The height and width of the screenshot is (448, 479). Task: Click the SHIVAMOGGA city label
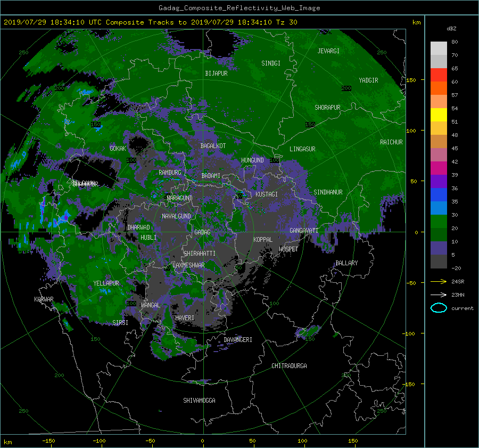pyautogui.click(x=199, y=400)
